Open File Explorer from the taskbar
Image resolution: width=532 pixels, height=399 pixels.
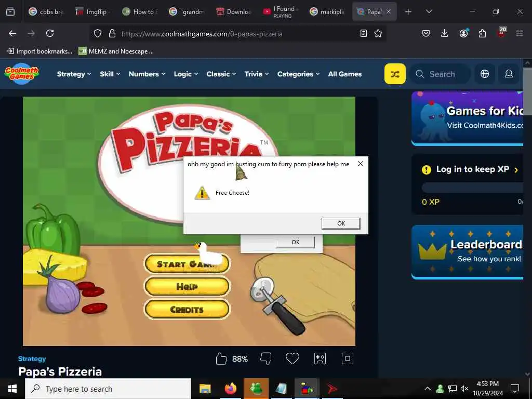[x=205, y=389]
